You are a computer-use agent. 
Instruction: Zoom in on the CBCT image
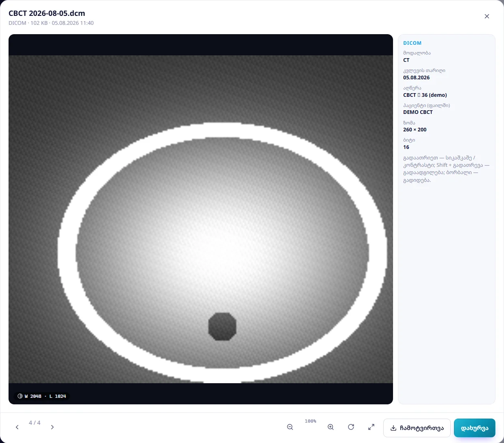click(331, 427)
